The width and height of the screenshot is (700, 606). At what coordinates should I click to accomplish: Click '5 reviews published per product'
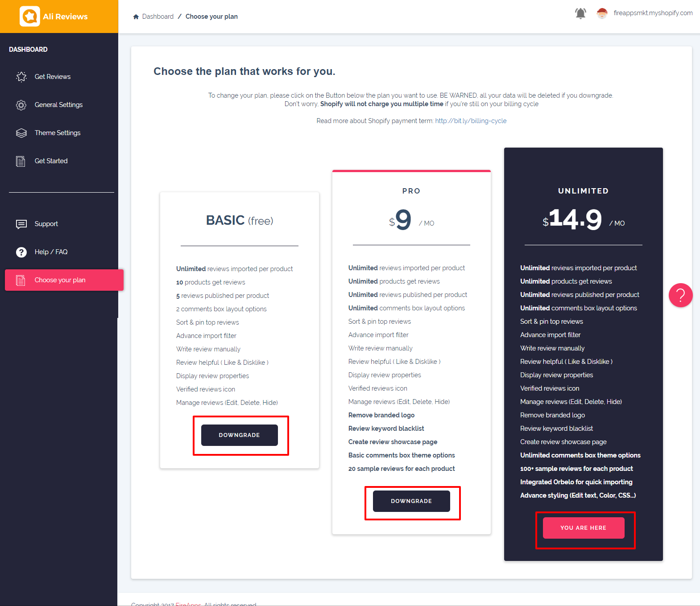(223, 296)
